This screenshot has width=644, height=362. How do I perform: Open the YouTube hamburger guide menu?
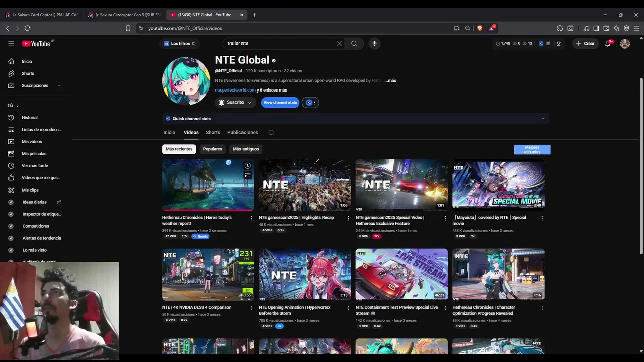click(x=11, y=43)
